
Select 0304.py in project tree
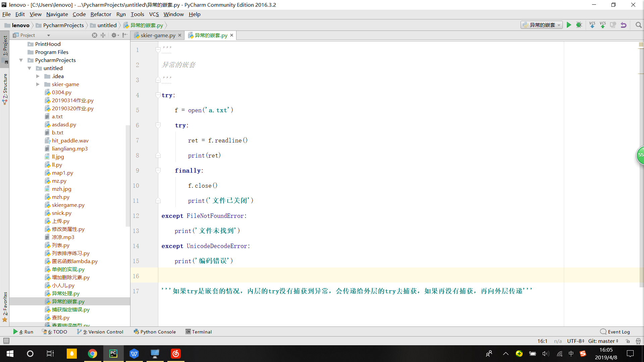point(61,93)
